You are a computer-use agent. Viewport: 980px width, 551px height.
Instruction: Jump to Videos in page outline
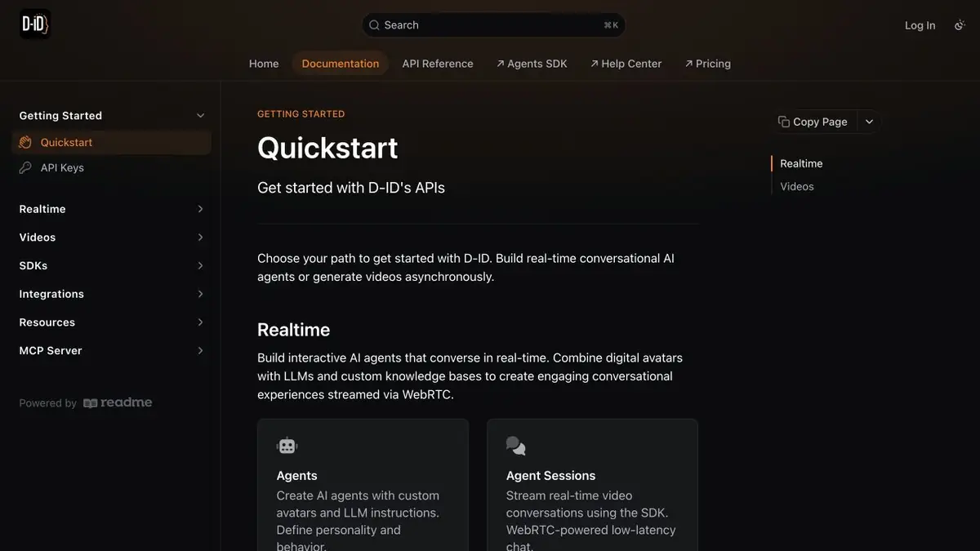click(797, 186)
